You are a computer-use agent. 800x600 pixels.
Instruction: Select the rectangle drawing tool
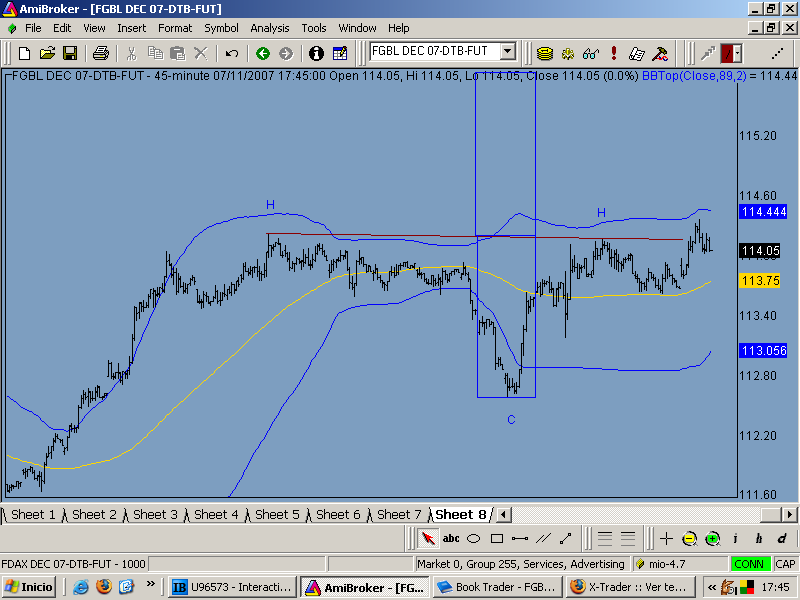[x=497, y=538]
